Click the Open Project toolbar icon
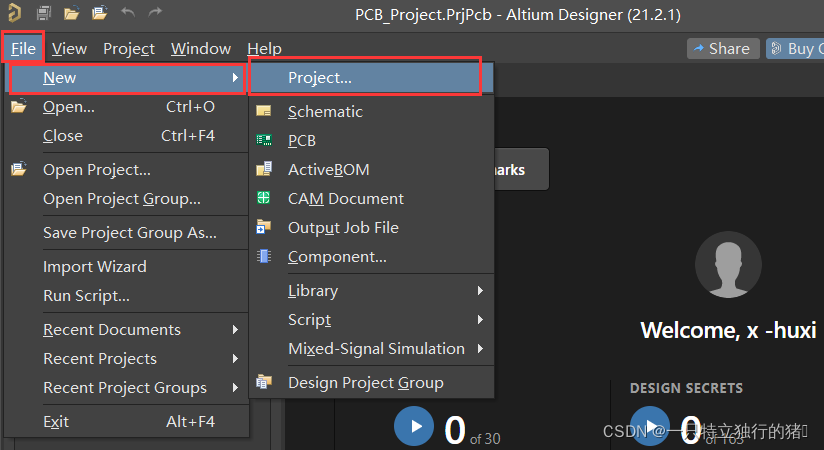The height and width of the screenshot is (450, 824). click(99, 13)
